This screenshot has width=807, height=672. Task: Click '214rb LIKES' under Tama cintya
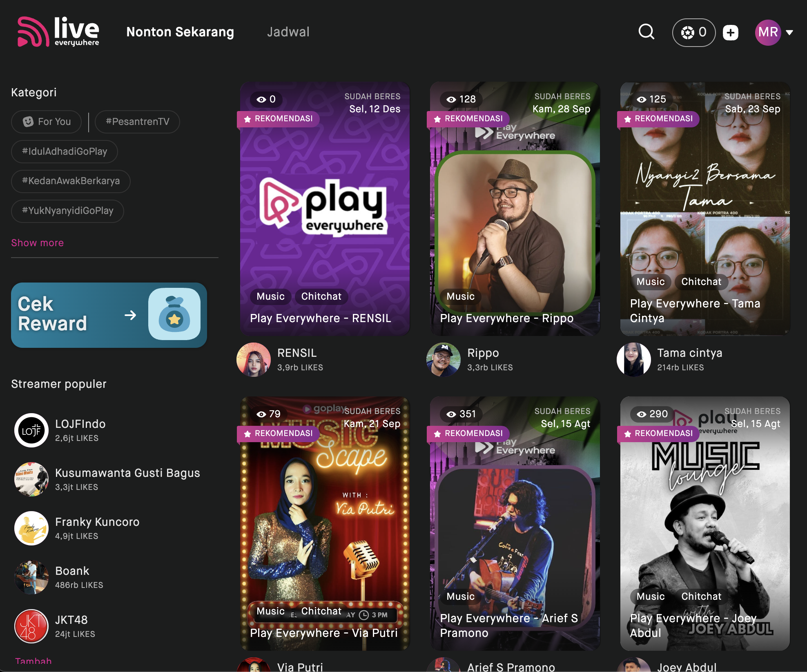point(680,367)
